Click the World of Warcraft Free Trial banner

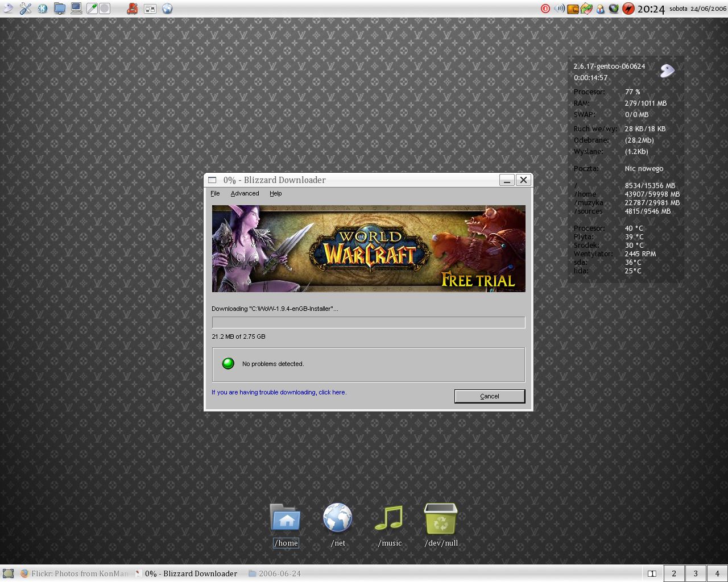369,249
